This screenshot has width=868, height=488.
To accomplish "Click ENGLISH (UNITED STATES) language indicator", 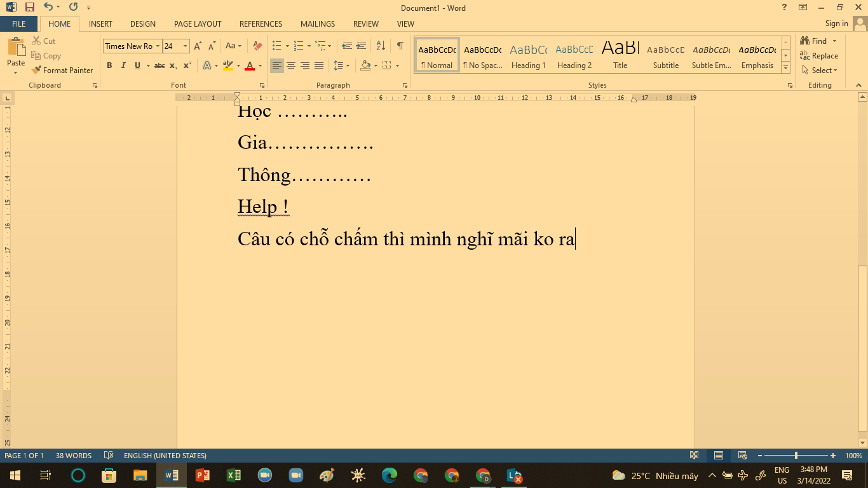I will coord(165,456).
